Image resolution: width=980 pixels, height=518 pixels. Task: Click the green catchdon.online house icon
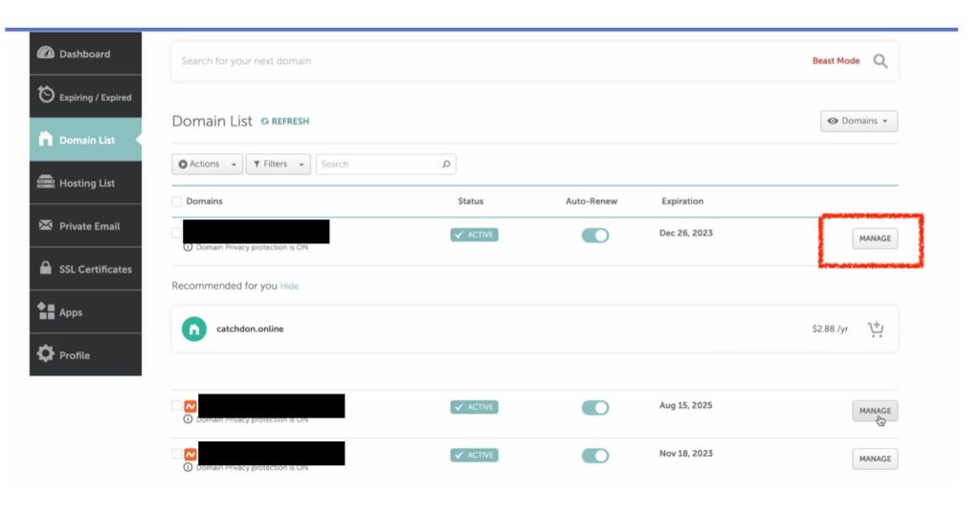(x=195, y=329)
